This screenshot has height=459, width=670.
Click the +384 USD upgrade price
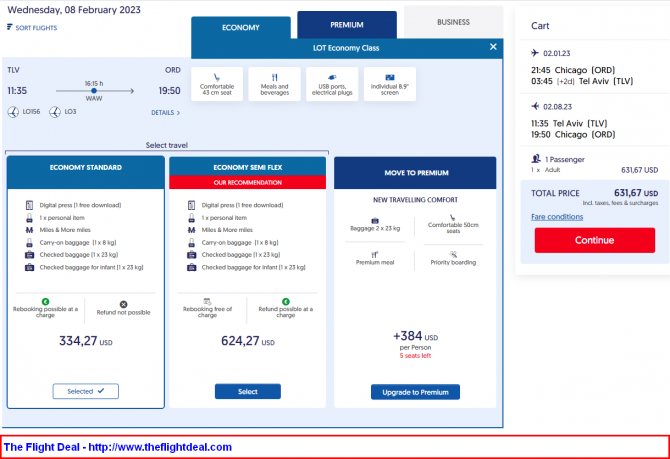(415, 336)
